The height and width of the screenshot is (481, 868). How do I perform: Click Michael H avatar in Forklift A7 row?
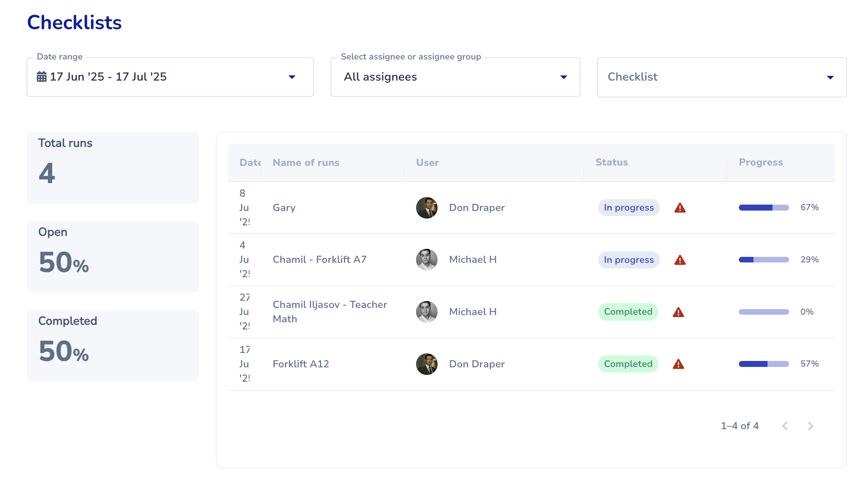(x=427, y=260)
